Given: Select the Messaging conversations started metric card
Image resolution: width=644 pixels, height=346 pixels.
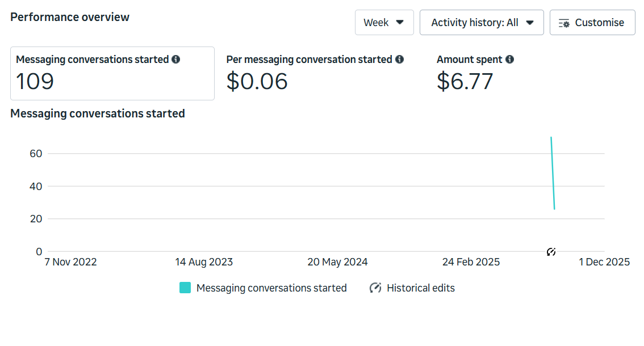Looking at the screenshot, I should tap(112, 74).
